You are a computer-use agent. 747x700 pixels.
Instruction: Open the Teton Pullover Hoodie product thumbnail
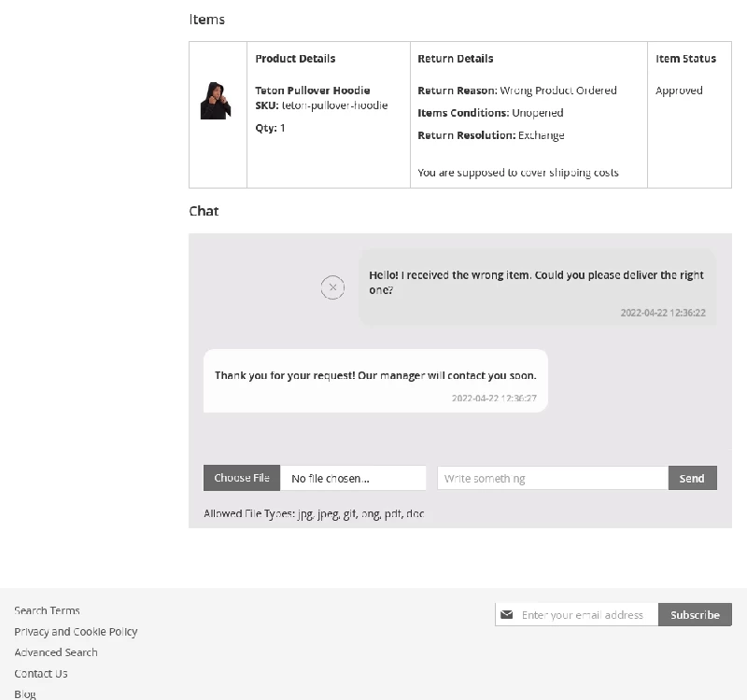[216, 101]
